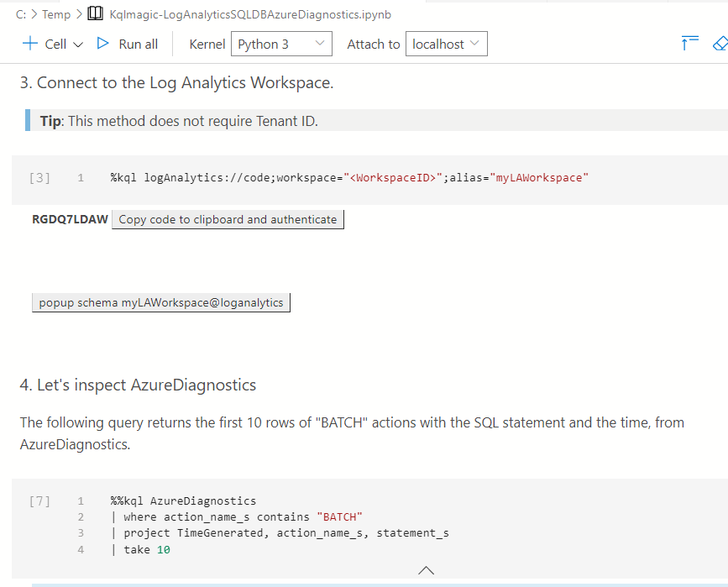Run all notebook cells
728x587 pixels.
click(x=128, y=45)
